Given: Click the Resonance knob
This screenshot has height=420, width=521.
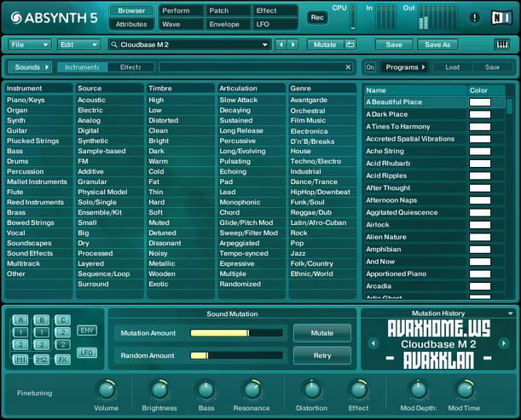Looking at the screenshot, I should tap(252, 390).
